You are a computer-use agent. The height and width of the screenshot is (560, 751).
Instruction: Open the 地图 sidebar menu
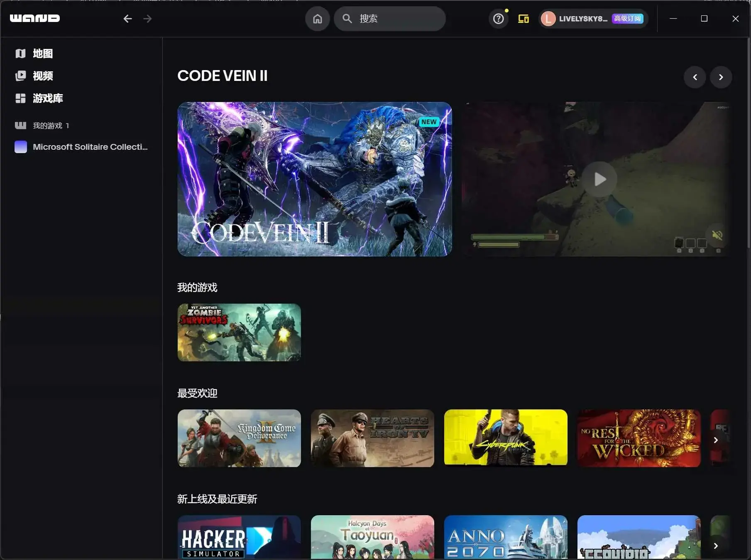42,54
